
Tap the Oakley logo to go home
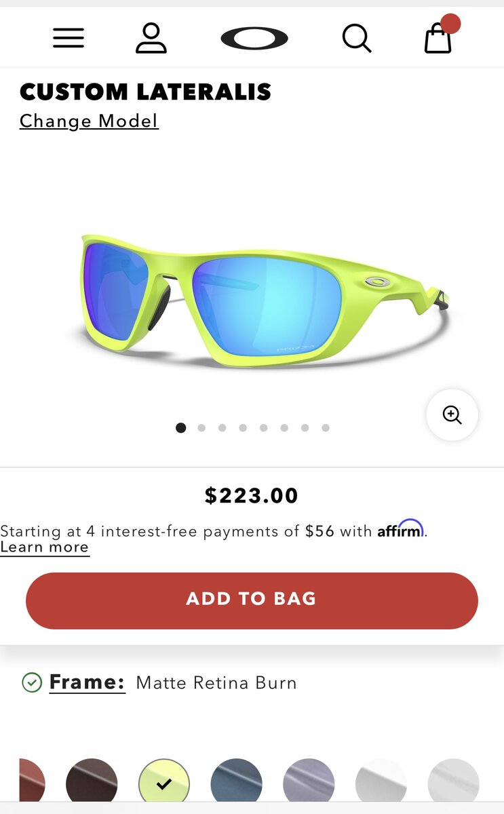[x=254, y=38]
